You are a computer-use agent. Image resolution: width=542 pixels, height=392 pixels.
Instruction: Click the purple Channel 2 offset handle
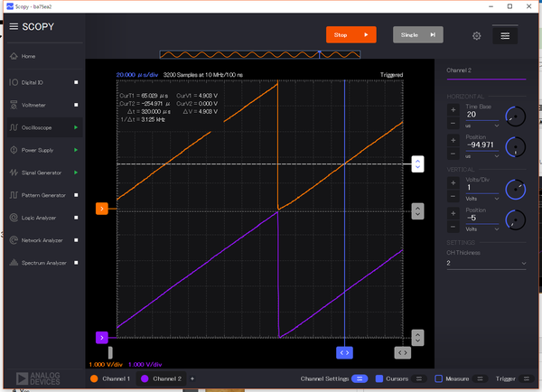pyautogui.click(x=102, y=337)
